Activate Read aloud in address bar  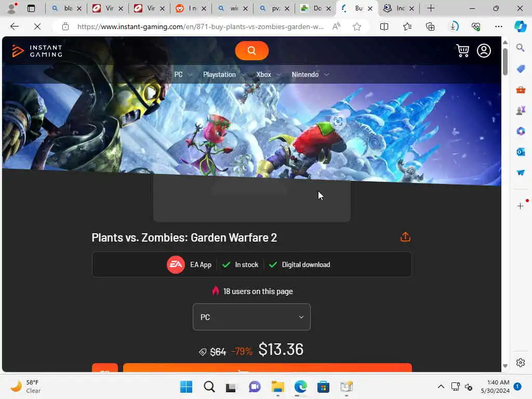[336, 26]
